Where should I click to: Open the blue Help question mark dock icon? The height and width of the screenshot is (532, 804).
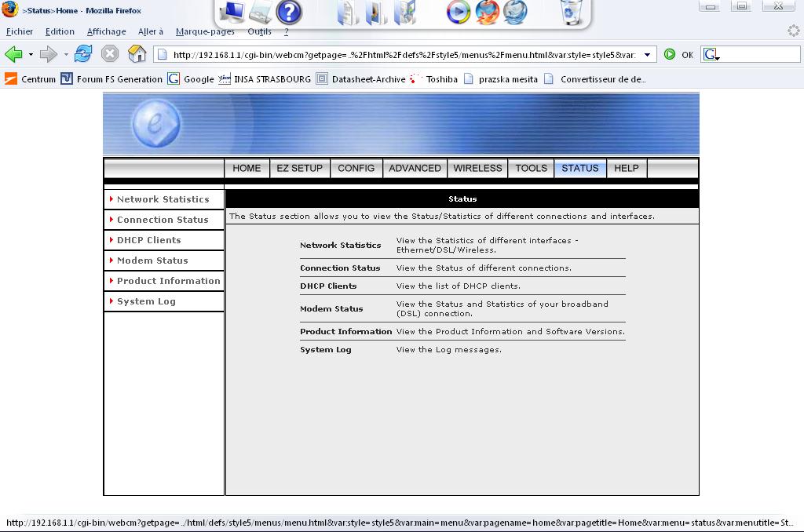[289, 13]
